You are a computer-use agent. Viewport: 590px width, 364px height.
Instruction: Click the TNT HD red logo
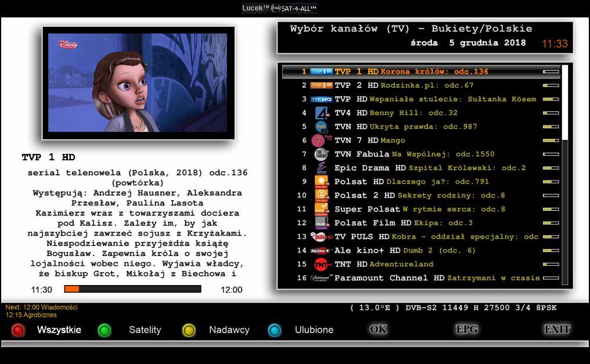(x=322, y=264)
